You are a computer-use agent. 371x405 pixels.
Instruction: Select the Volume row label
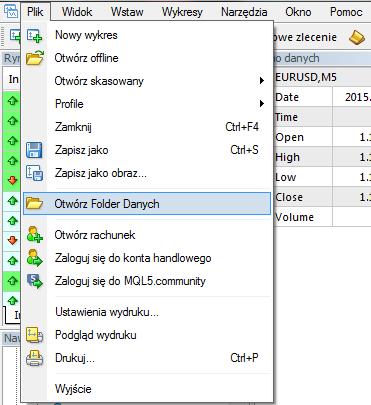(x=294, y=217)
